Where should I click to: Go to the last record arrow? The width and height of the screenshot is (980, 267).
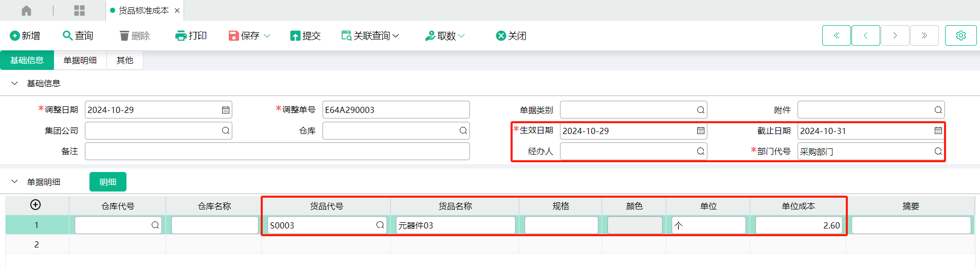coord(924,35)
